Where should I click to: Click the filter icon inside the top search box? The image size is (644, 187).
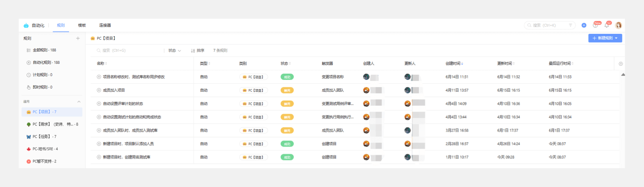point(570,25)
